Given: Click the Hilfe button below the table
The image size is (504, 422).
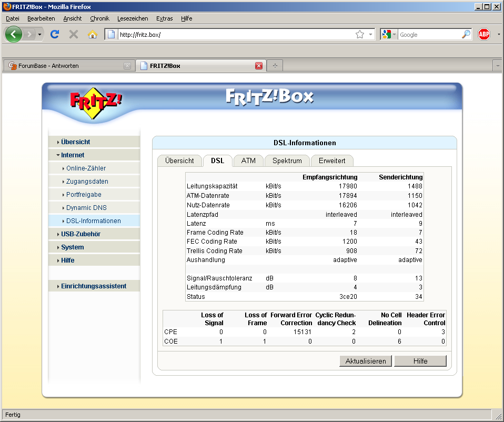Looking at the screenshot, I should [x=420, y=361].
